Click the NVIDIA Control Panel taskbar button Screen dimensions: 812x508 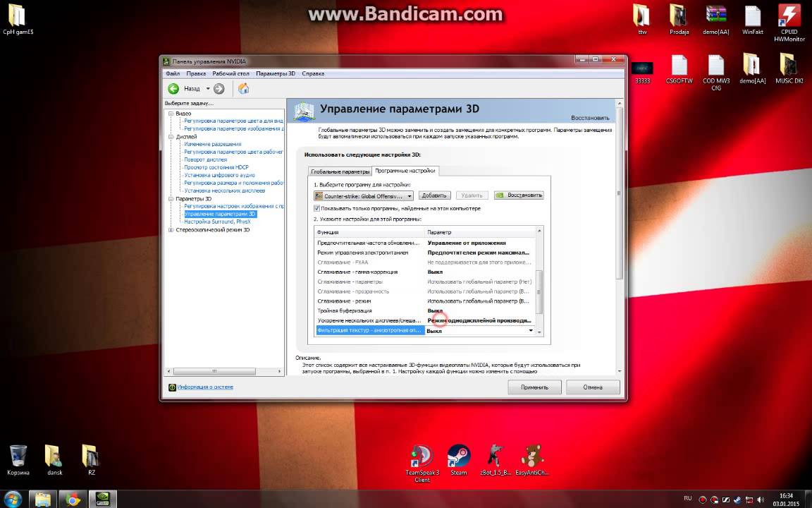[102, 500]
